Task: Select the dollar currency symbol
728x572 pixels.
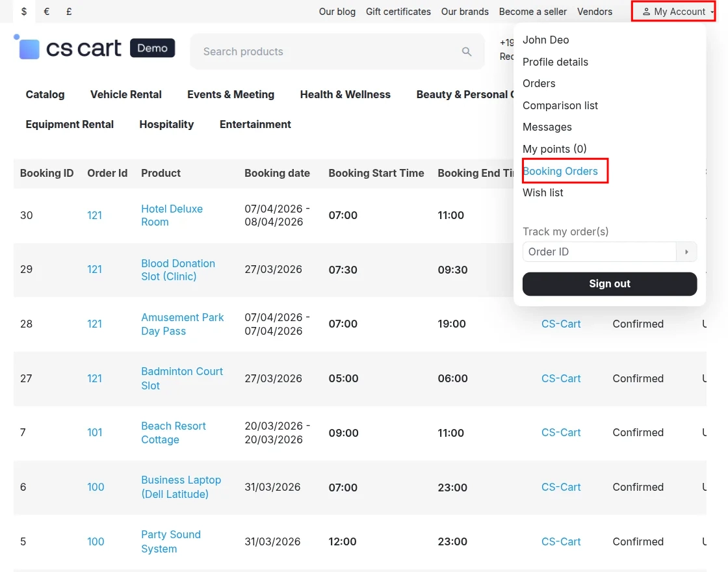Action: click(x=24, y=11)
